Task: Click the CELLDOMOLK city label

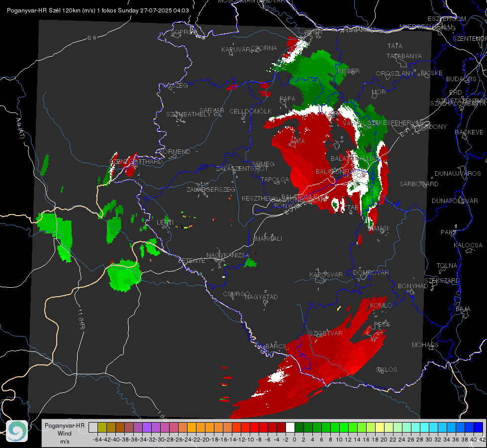Action: 250,112
